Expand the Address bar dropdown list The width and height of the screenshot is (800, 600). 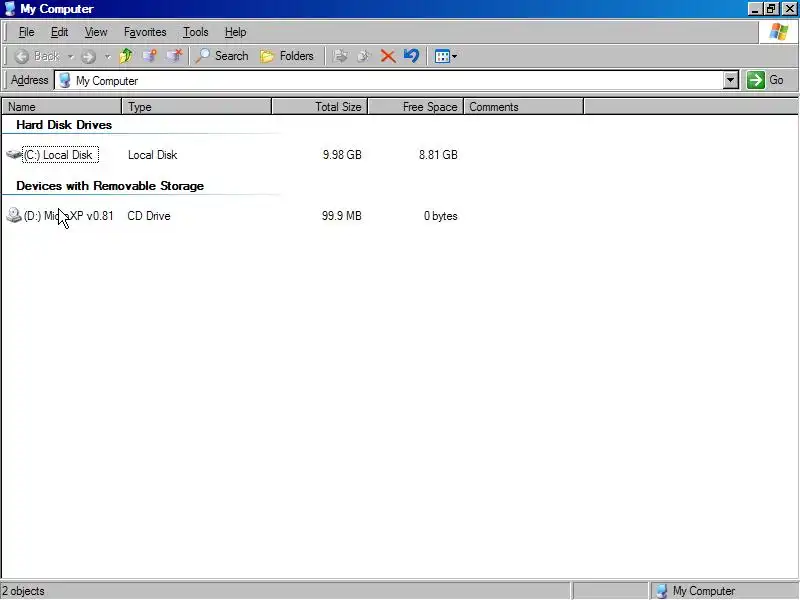click(x=731, y=80)
